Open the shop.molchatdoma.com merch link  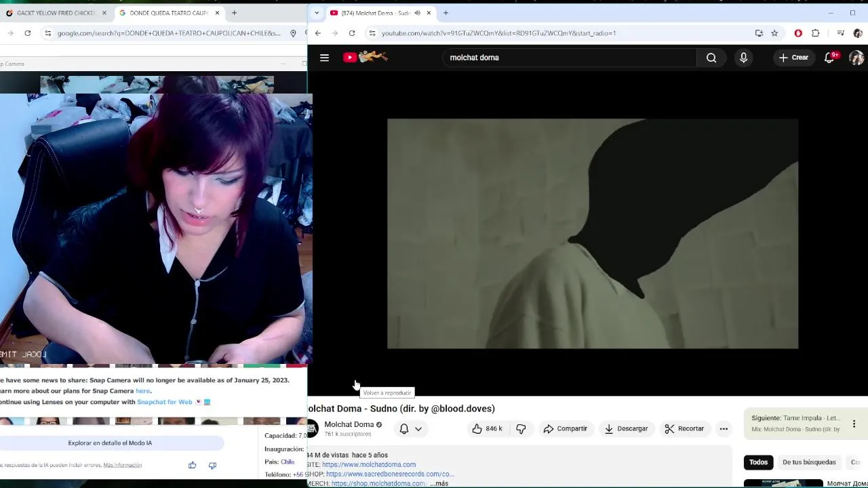tap(378, 483)
